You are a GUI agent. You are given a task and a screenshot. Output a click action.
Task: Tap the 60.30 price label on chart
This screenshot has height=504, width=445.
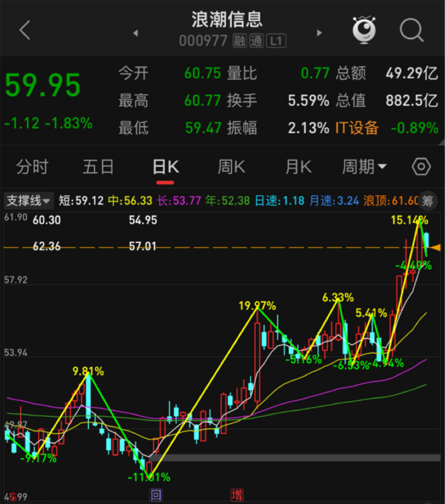[x=47, y=220]
